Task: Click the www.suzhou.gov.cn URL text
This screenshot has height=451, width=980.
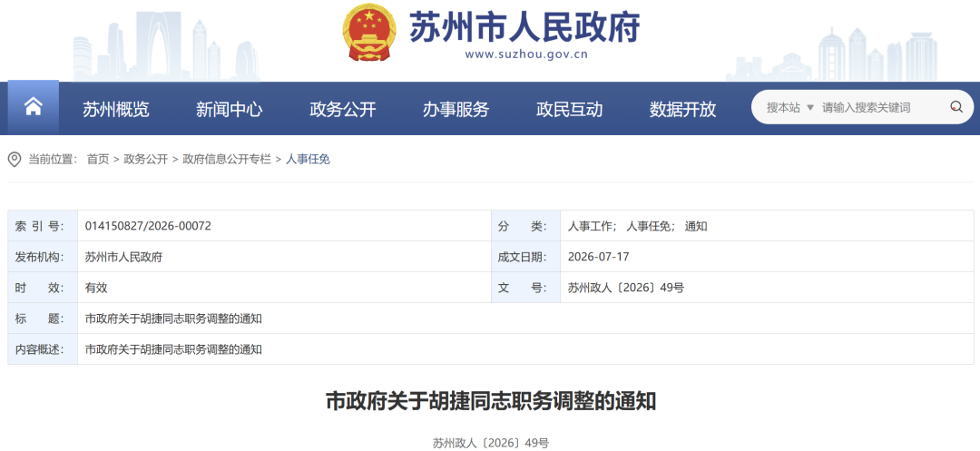Action: coord(526,54)
